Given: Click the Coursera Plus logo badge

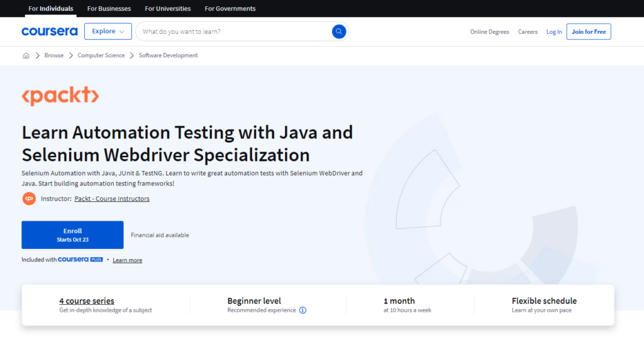Looking at the screenshot, I should pyautogui.click(x=80, y=260).
